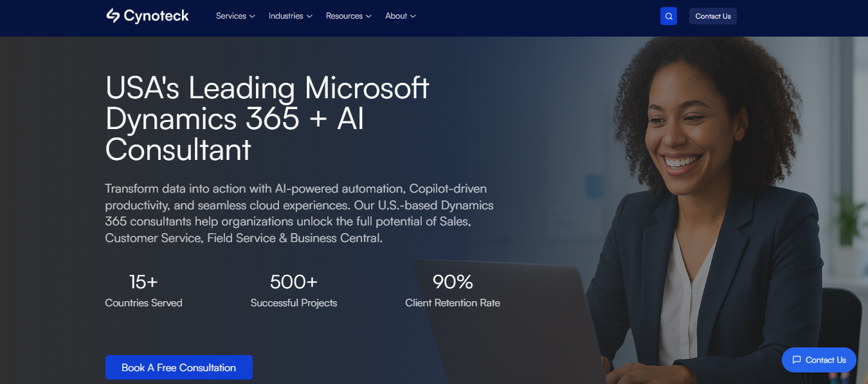Click the 15+ Countries Served stat
The height and width of the screenshot is (384, 868).
point(143,291)
